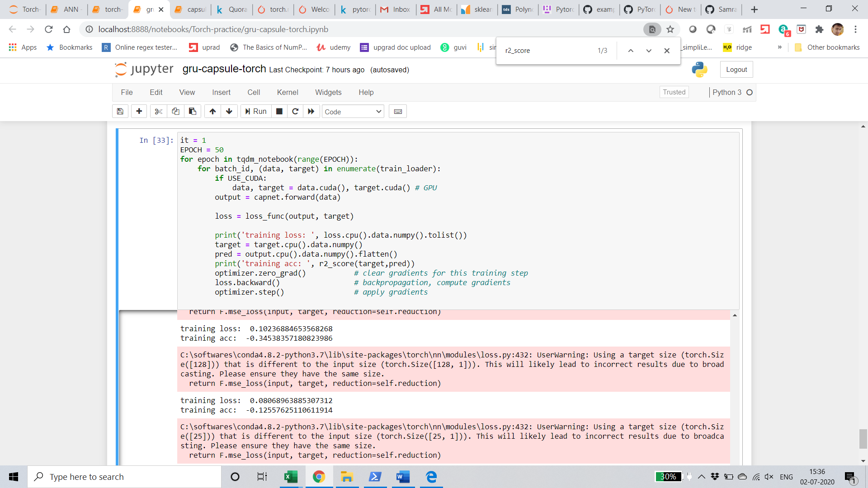
Task: Restart kernel and rerun notebook icon
Action: click(x=311, y=112)
